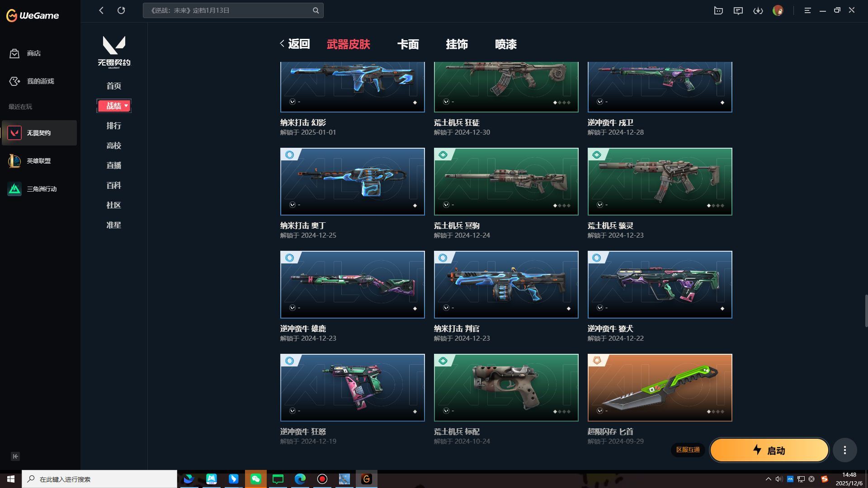Image resolution: width=868 pixels, height=488 pixels.
Task: Open the chat message icon top right
Action: point(738,10)
